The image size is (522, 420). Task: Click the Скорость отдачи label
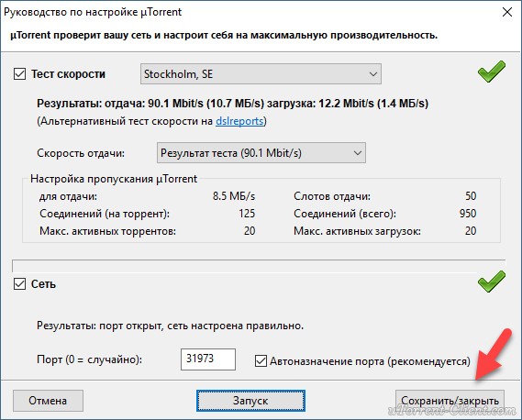click(81, 153)
